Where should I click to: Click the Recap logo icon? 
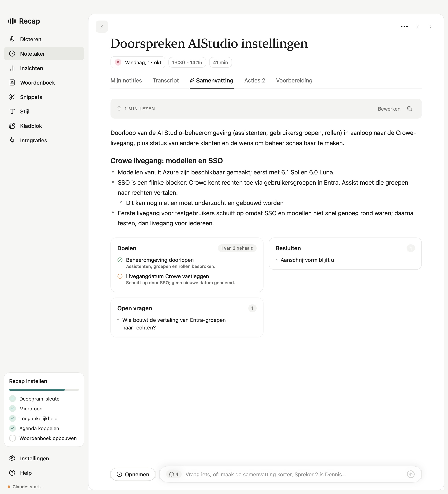[12, 21]
